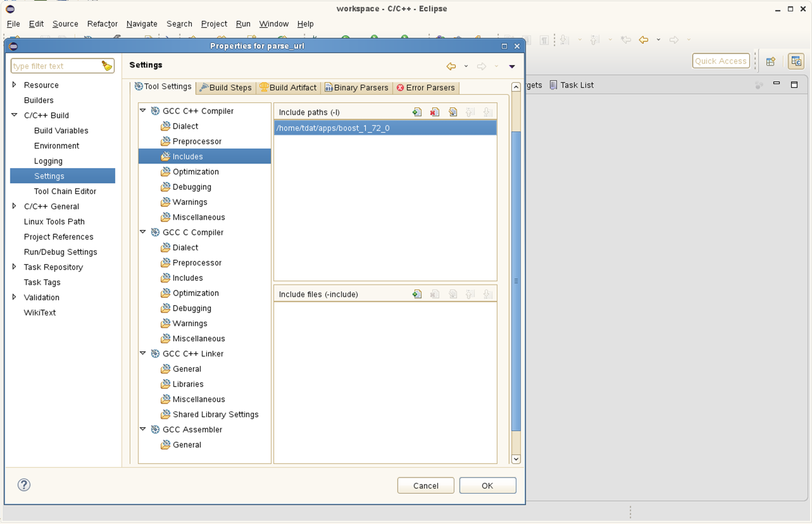Open the properties view menu triangle
The image size is (812, 524).
[512, 67]
